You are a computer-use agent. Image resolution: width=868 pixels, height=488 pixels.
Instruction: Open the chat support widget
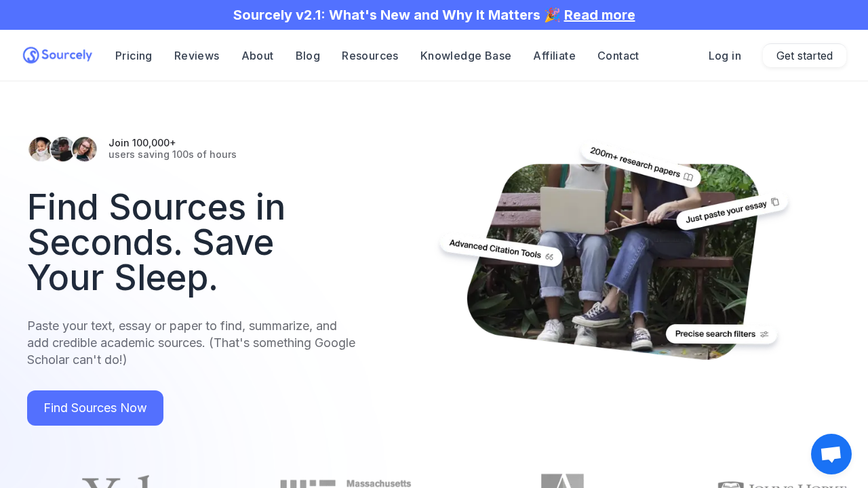pos(831,453)
